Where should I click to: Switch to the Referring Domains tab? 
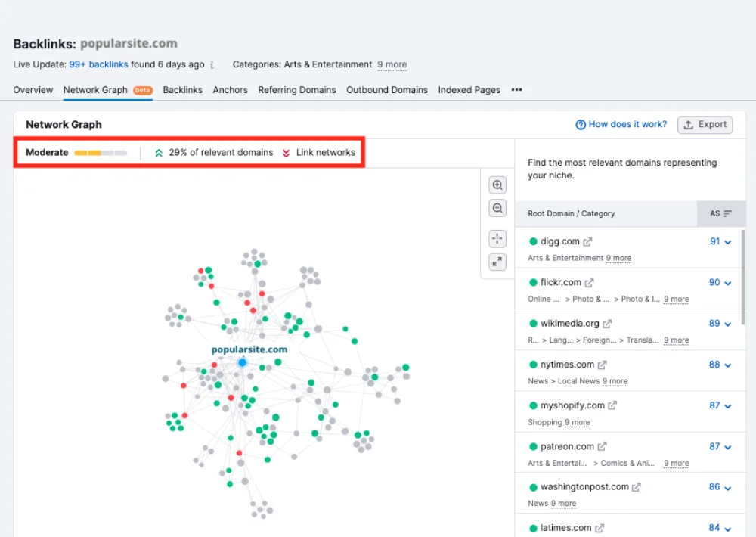point(296,89)
